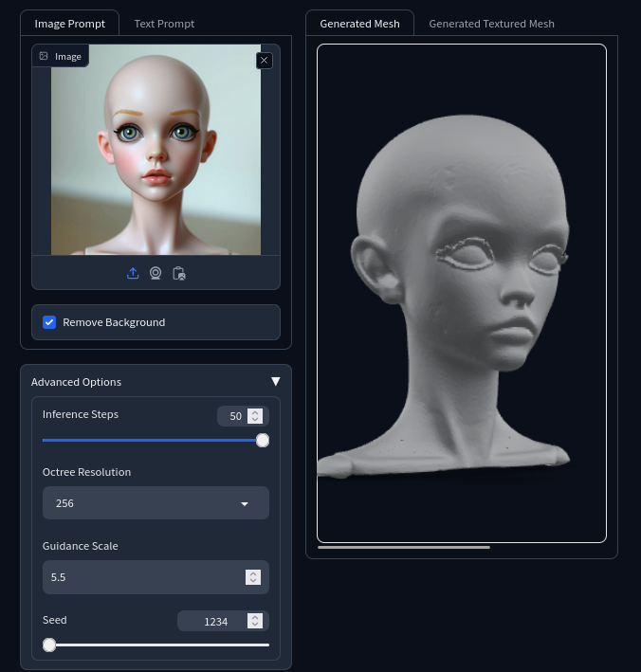641x672 pixels.
Task: Open the Octree Resolution dropdown
Action: click(156, 503)
